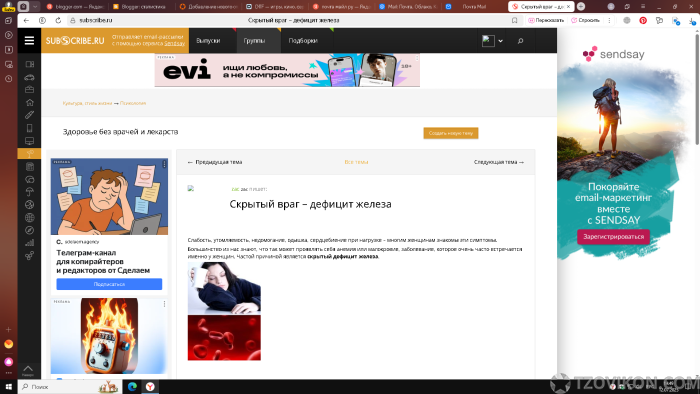Image resolution: width=700 pixels, height=394 pixels.
Task: Open the Все темы link
Action: point(356,162)
